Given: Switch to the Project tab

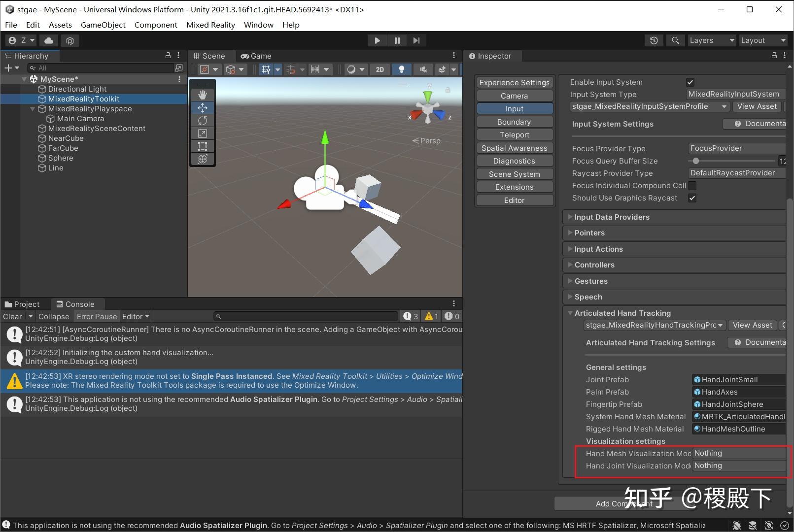Looking at the screenshot, I should (x=22, y=304).
